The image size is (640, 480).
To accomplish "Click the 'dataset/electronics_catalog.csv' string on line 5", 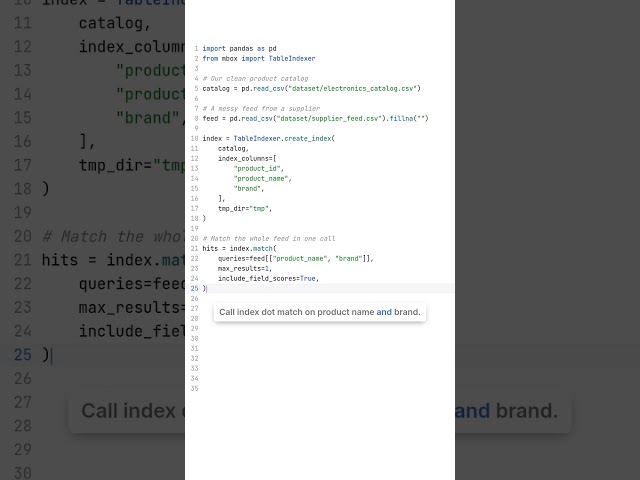I will coord(353,88).
